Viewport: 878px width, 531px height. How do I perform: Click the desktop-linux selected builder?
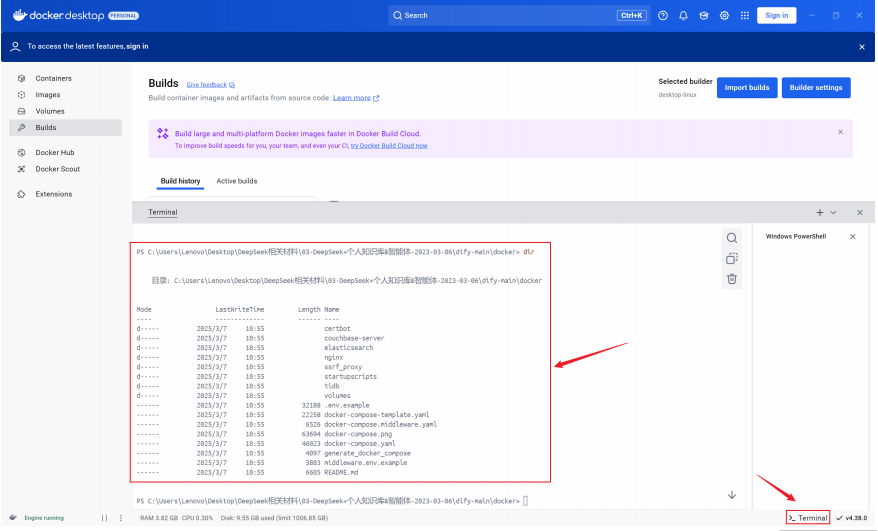(678, 95)
